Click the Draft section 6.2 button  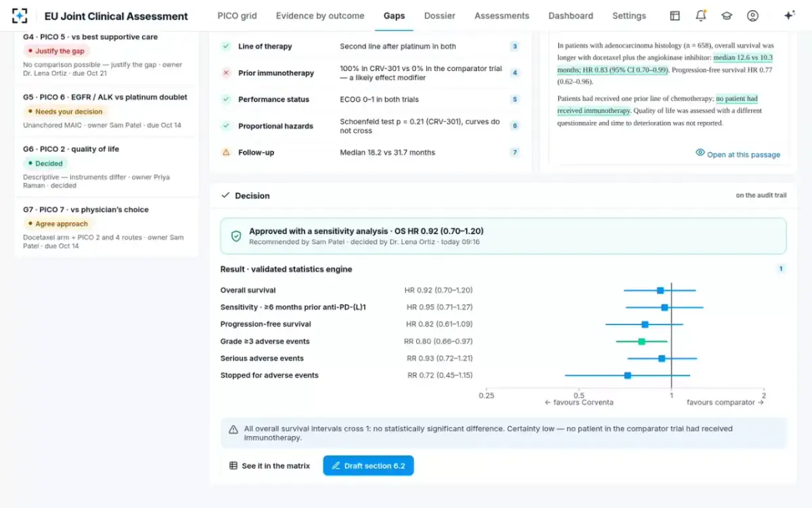[x=368, y=465]
